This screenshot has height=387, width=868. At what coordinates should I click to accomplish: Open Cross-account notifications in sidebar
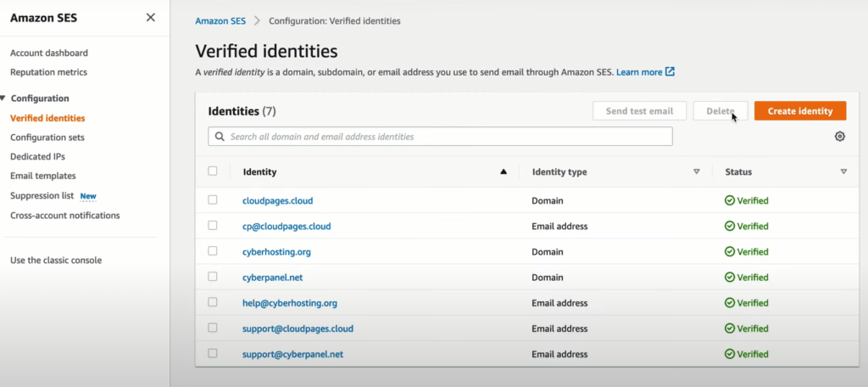click(64, 215)
